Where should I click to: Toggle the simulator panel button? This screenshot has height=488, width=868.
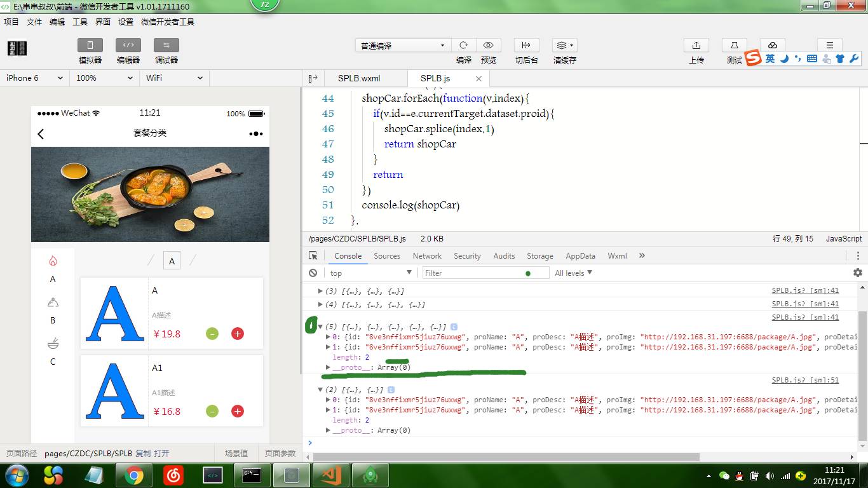coord(90,45)
